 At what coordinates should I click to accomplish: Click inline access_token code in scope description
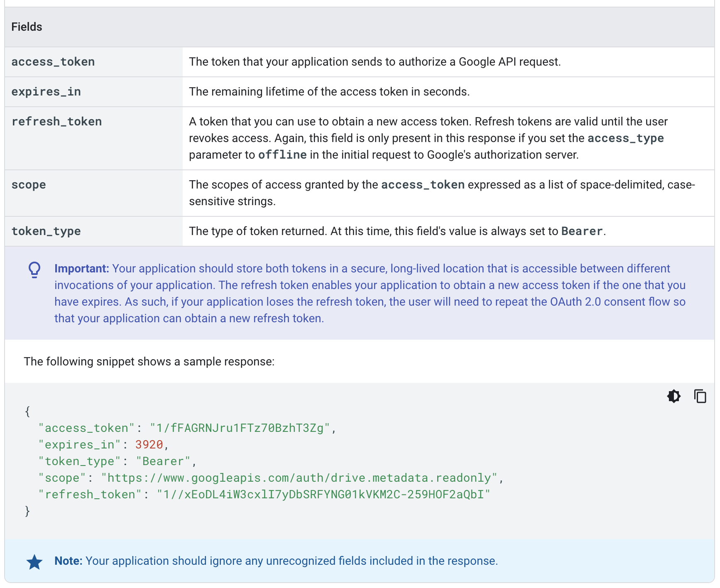[423, 185]
